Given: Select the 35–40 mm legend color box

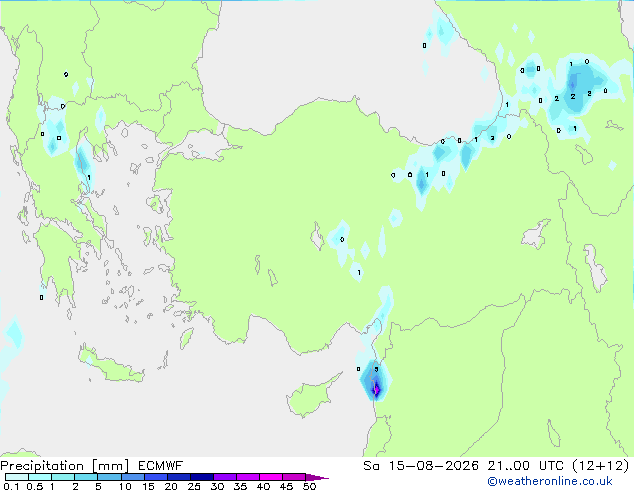Looking at the screenshot, I should (248, 477).
